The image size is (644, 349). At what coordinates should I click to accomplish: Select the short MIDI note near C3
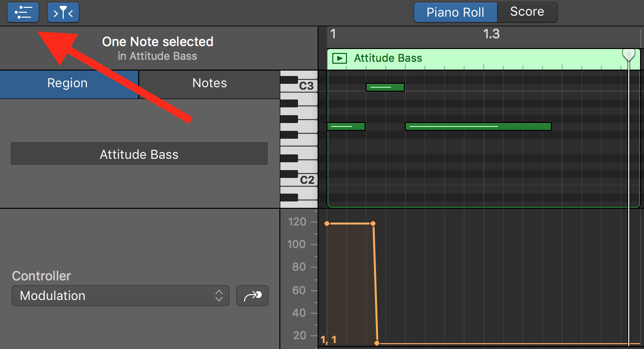385,87
